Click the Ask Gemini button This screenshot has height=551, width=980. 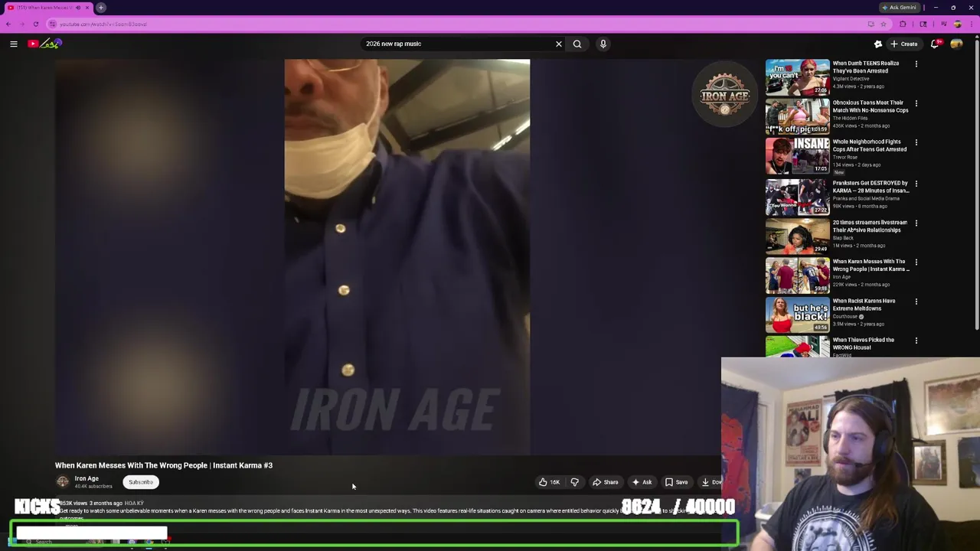(900, 8)
